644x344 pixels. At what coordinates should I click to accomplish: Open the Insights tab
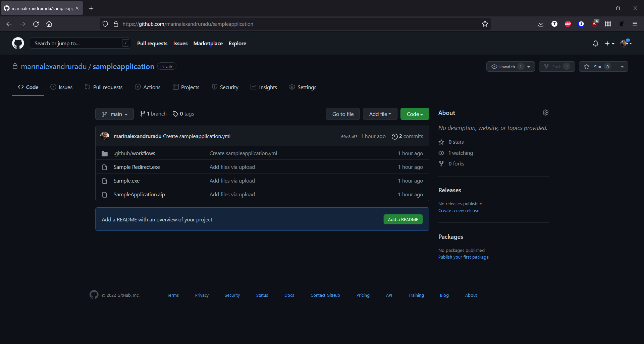[x=264, y=87]
